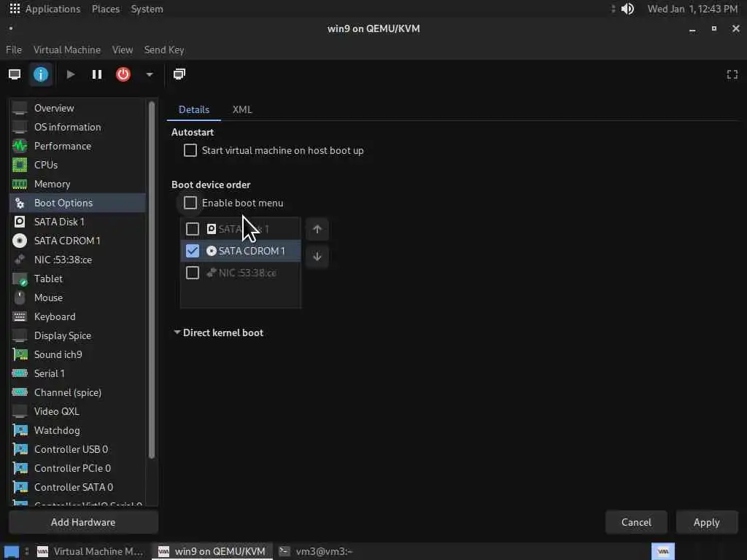This screenshot has height=560, width=747.
Task: Click Cancel button
Action: 636,522
